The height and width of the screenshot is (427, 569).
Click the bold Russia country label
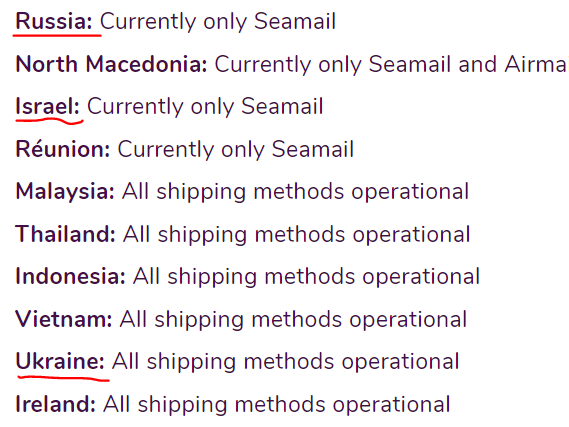click(x=54, y=21)
